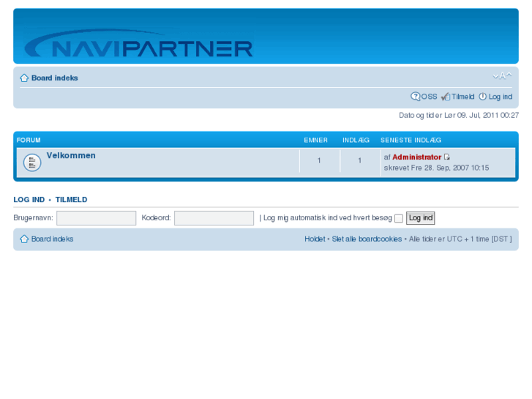Open the Log ind link in the top bar

coord(501,97)
